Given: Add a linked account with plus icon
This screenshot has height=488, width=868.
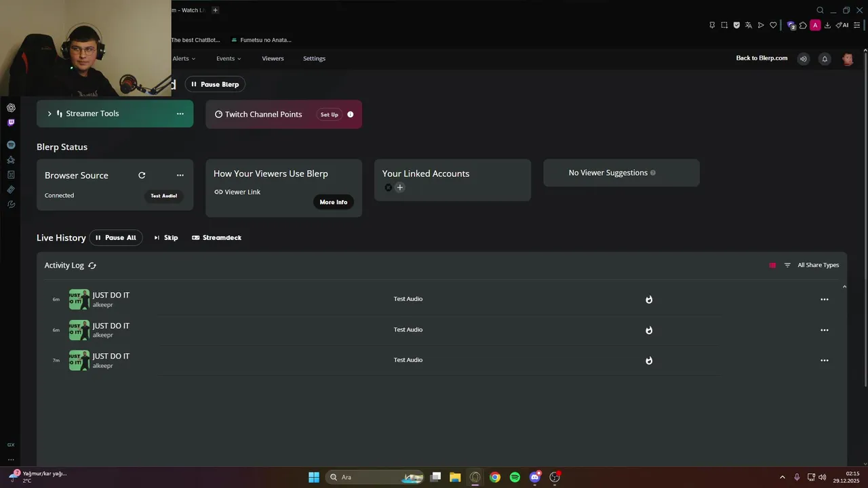Looking at the screenshot, I should point(400,188).
